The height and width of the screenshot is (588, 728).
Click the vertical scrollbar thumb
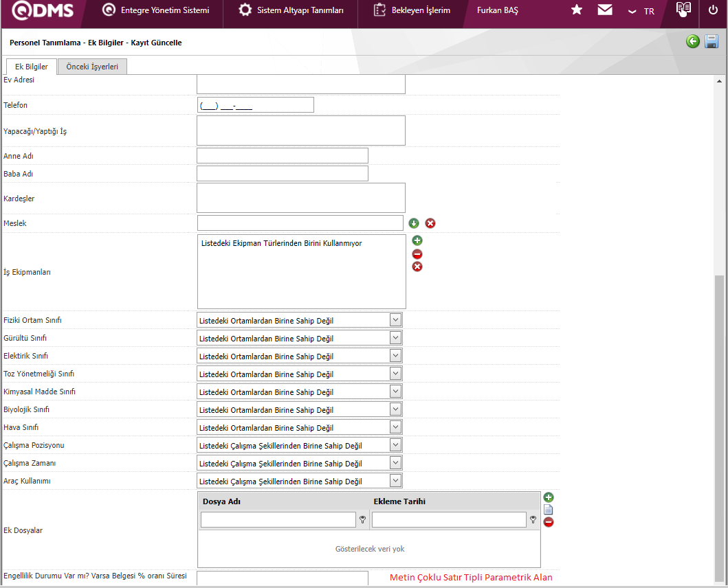719,428
